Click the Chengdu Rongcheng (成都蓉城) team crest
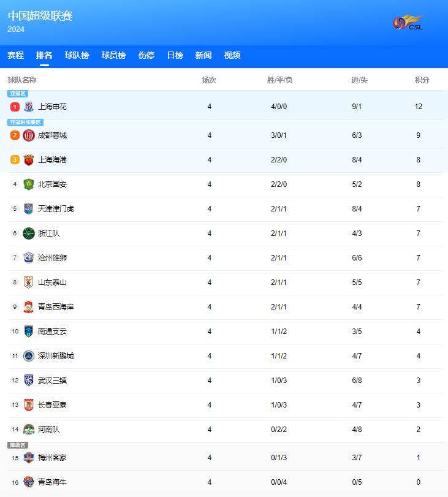 tap(29, 135)
